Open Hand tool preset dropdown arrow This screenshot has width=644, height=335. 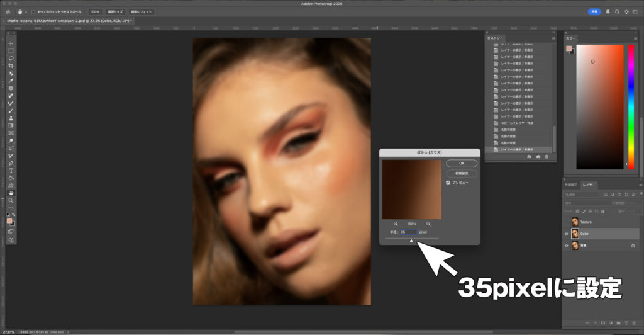26,12
